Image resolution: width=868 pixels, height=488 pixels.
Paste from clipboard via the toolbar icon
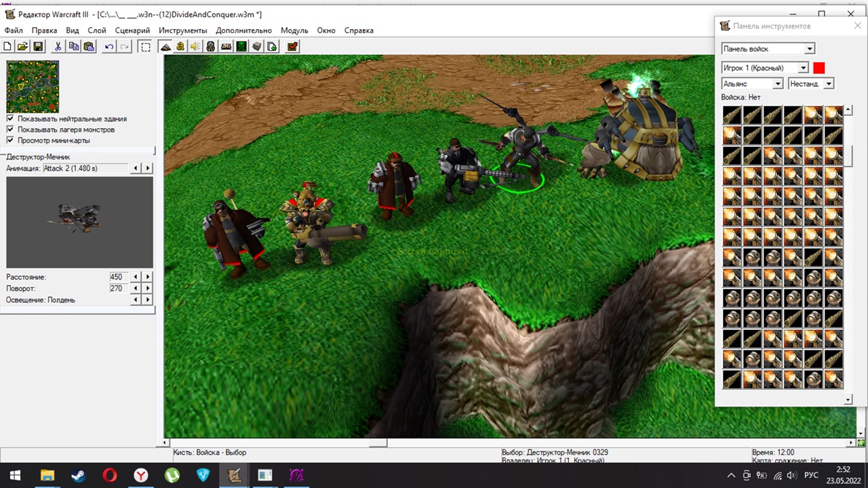coord(89,46)
